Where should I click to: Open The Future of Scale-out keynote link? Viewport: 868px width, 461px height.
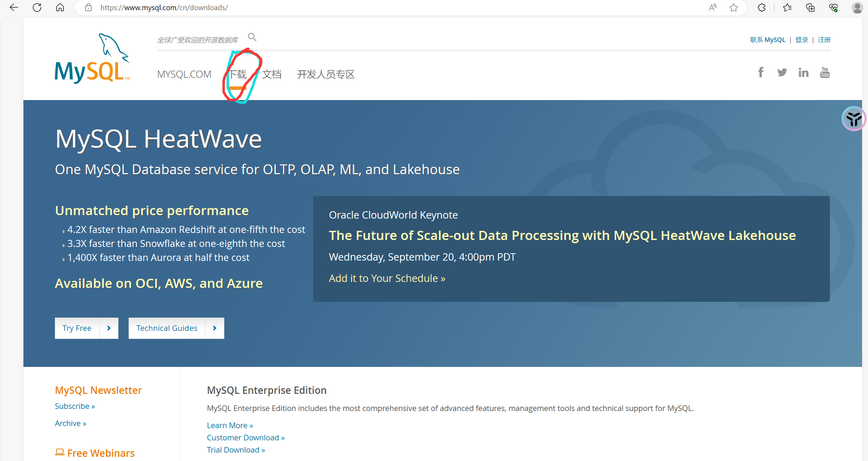pos(562,235)
